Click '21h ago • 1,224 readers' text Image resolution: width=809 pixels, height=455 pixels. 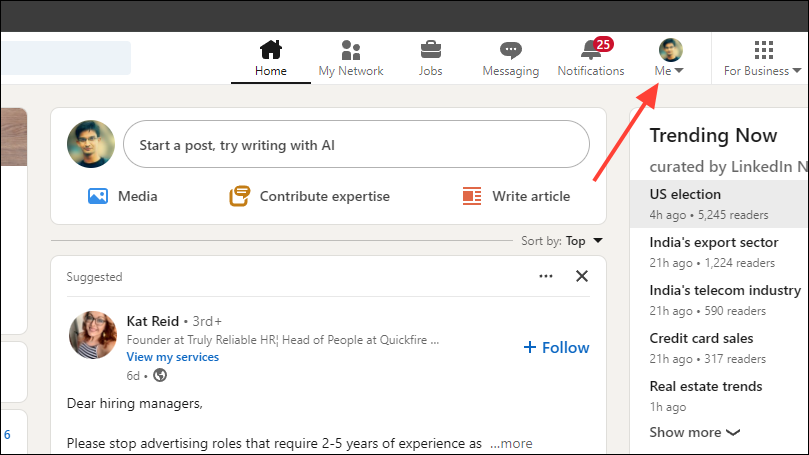712,263
